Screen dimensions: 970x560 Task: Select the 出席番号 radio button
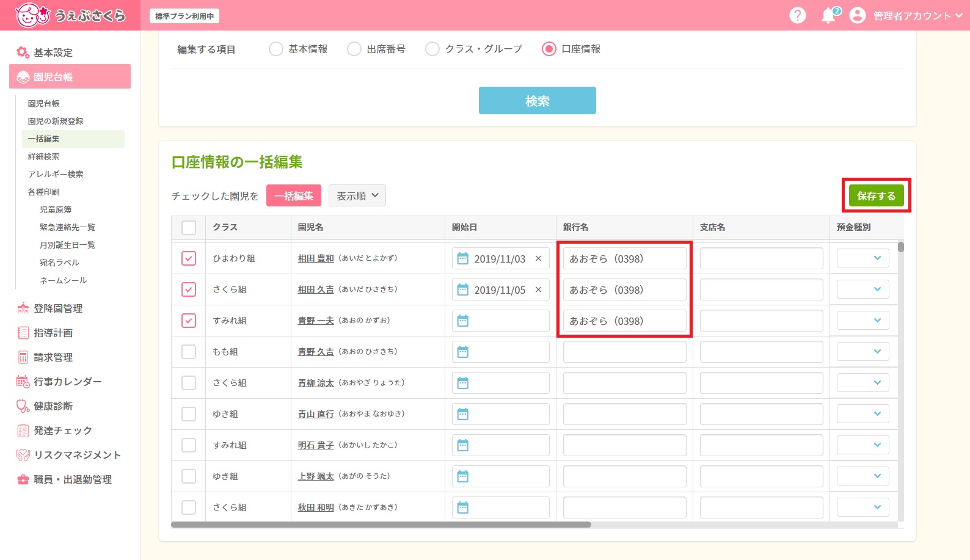point(354,49)
